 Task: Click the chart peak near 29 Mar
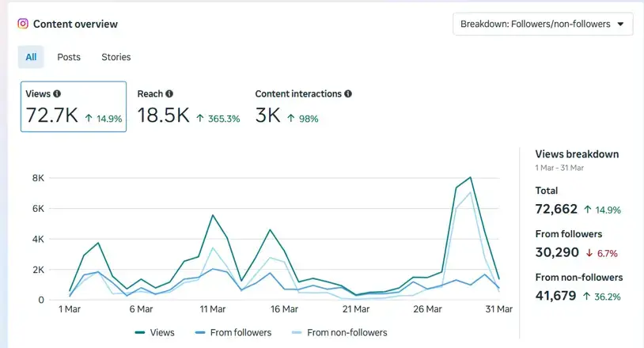tap(470, 177)
